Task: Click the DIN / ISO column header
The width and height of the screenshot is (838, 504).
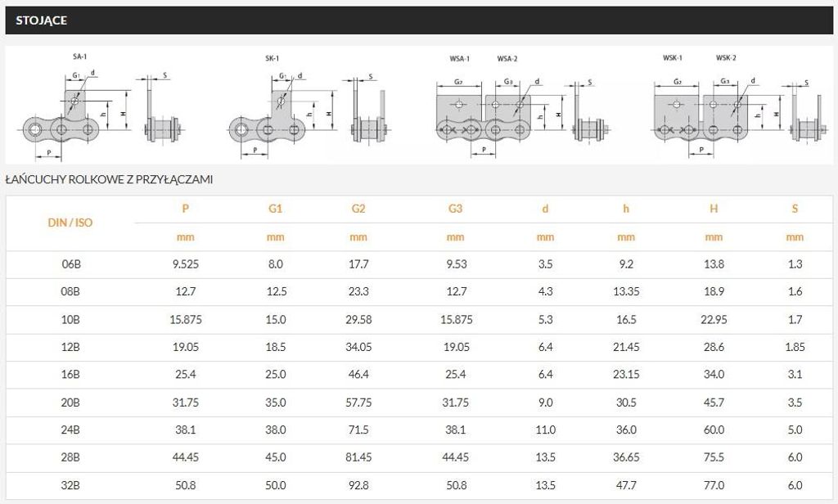Action: [x=70, y=223]
